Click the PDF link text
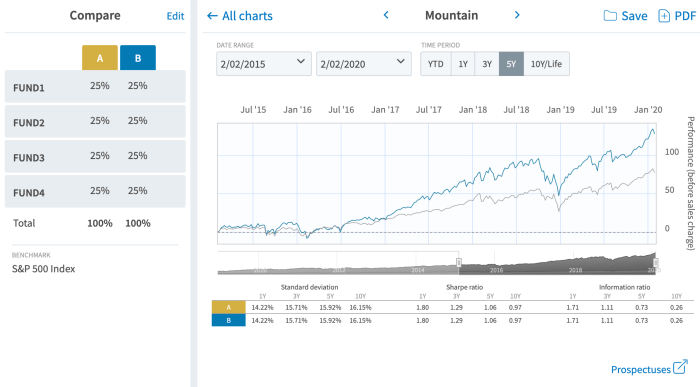Screen dimensions: 700x387 pyautogui.click(x=685, y=16)
